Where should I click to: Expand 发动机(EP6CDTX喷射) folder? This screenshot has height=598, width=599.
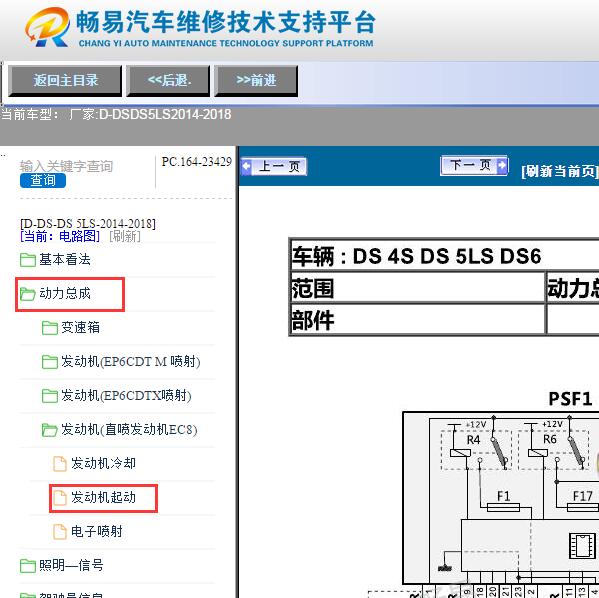(x=126, y=395)
